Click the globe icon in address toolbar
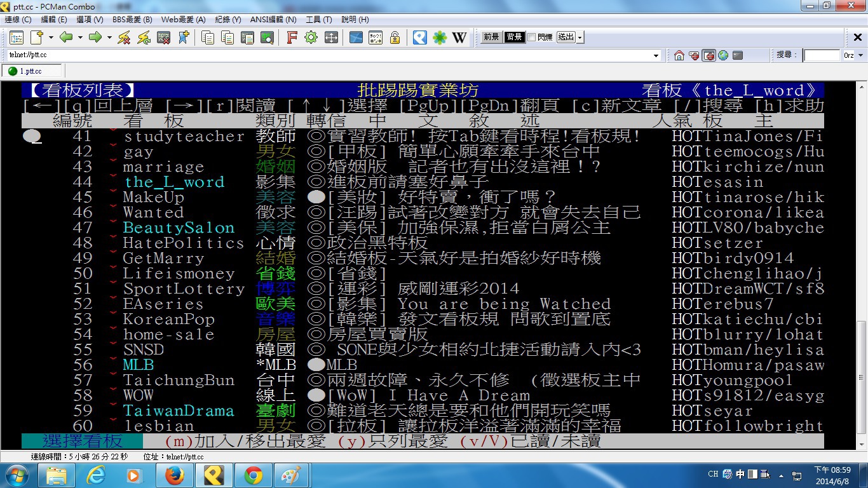Image resolution: width=868 pixels, height=488 pixels. tap(723, 56)
